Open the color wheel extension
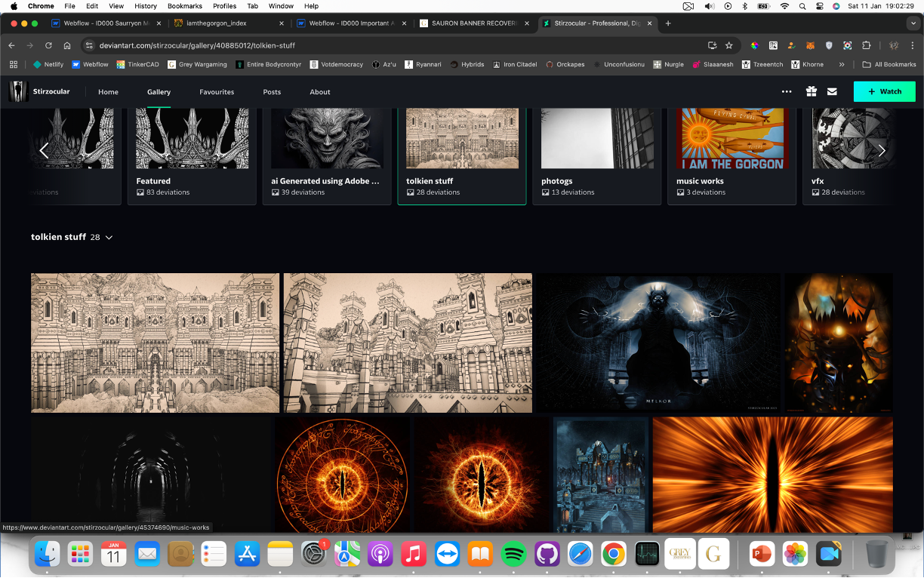Image resolution: width=924 pixels, height=578 pixels. [x=754, y=45]
